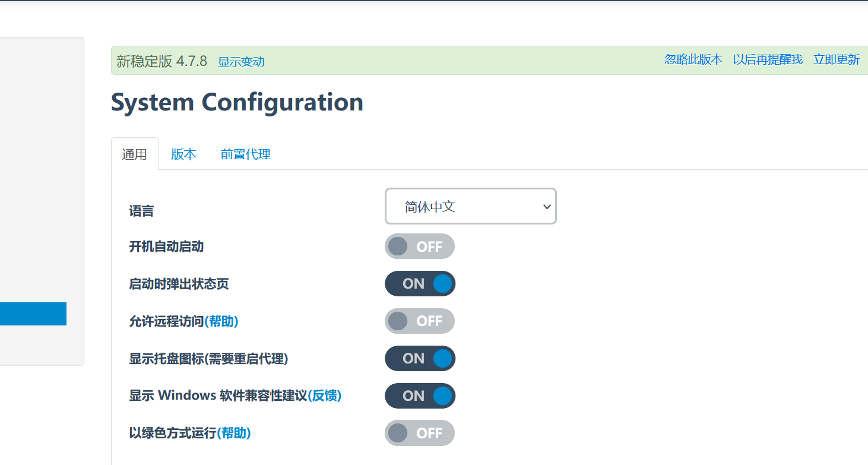Enable the 以绿色方式运行 toggle
This screenshot has height=465, width=868.
pos(420,434)
